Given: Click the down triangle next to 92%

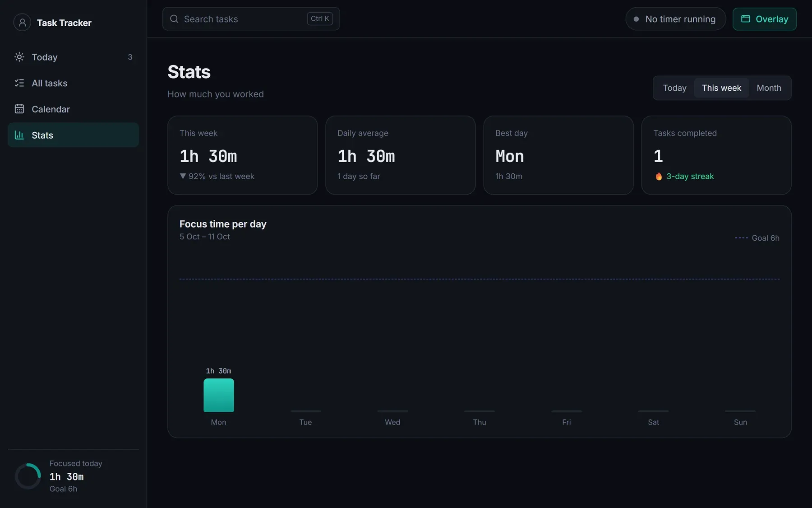Looking at the screenshot, I should [x=183, y=176].
